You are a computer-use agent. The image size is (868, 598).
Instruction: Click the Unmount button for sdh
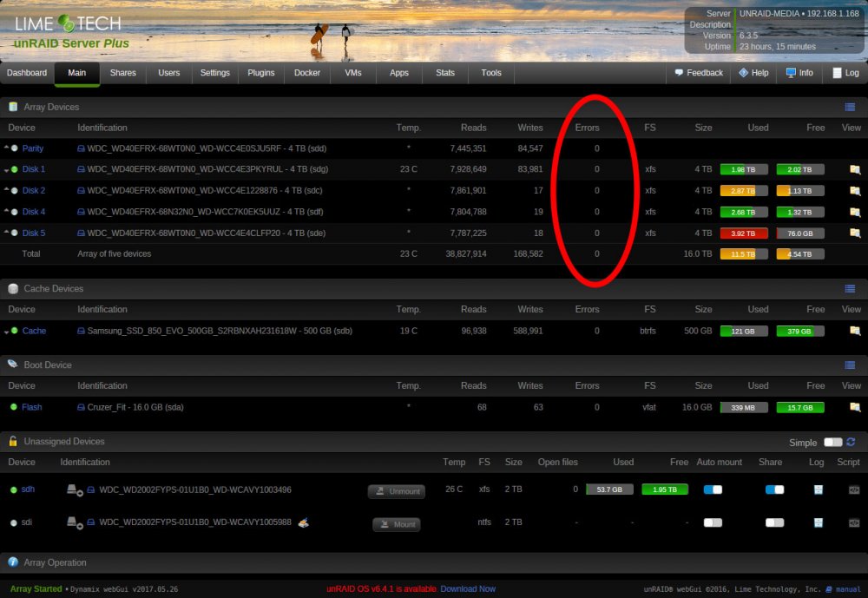click(x=397, y=491)
